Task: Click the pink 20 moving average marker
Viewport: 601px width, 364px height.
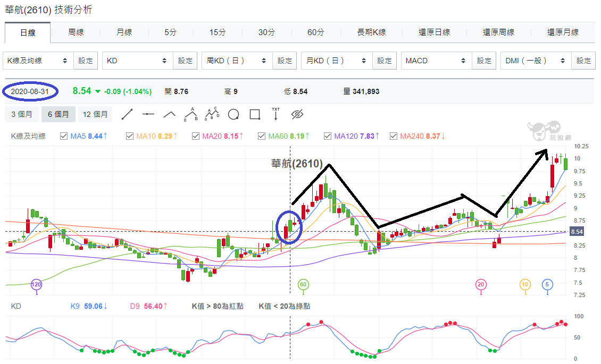Action: [481, 284]
